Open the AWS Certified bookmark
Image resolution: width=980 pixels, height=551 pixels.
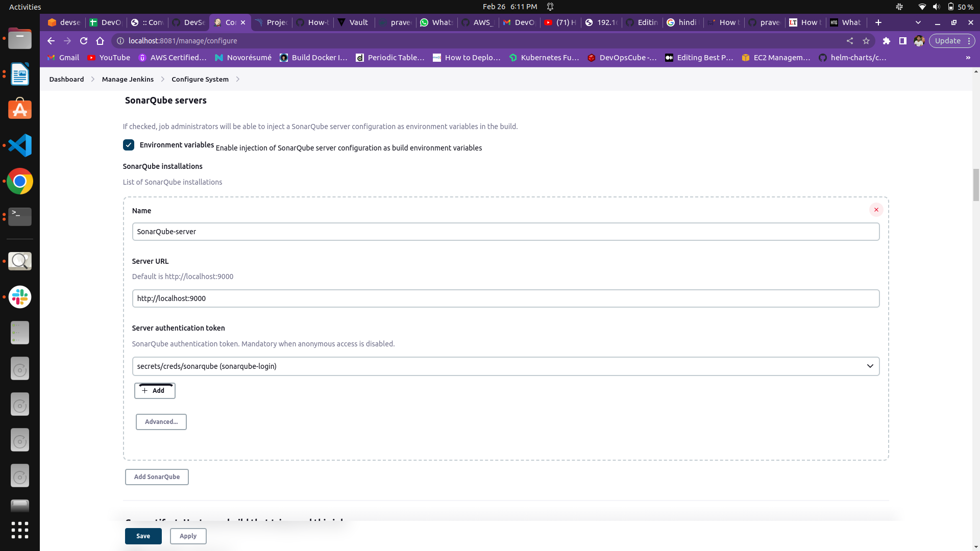point(173,58)
